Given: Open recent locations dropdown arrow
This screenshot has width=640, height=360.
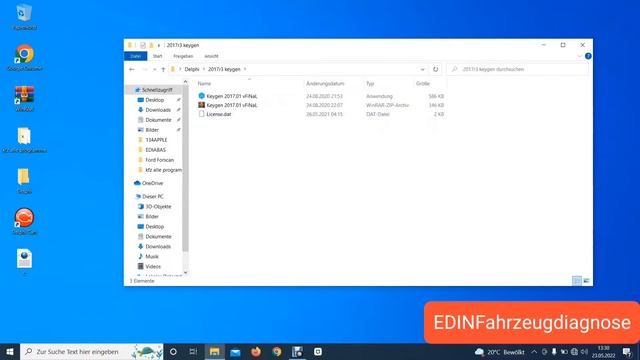Looking at the screenshot, I should click(x=155, y=69).
